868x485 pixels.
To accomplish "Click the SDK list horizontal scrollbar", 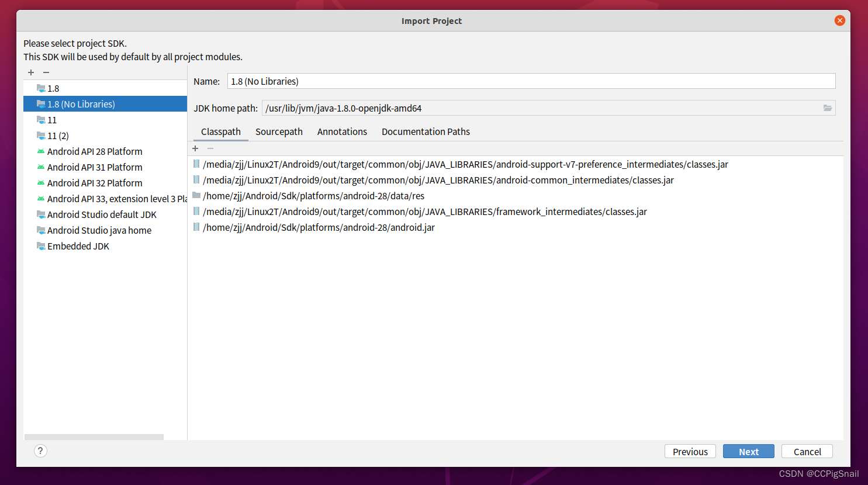I will (x=94, y=437).
